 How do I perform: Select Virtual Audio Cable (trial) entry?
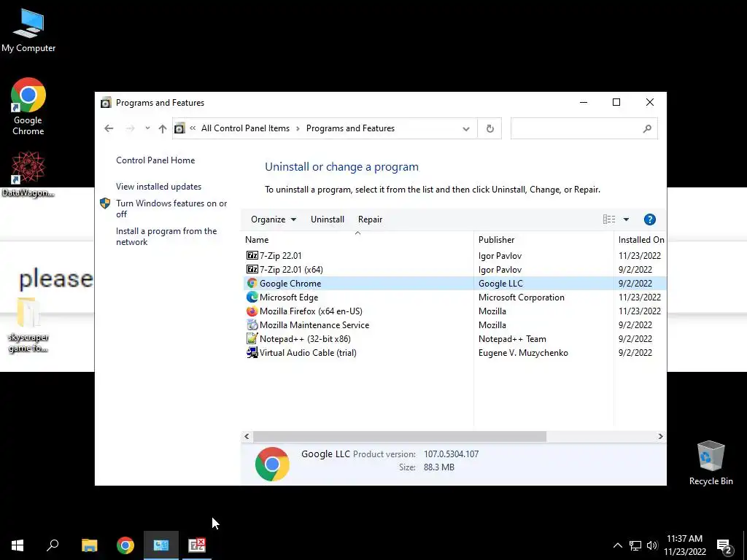tap(308, 352)
